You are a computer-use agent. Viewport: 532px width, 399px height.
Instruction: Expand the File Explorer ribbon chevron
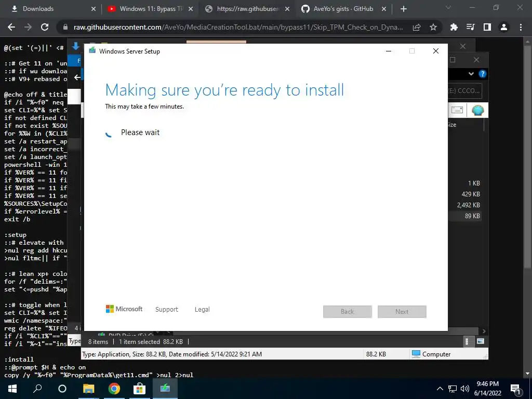[471, 74]
